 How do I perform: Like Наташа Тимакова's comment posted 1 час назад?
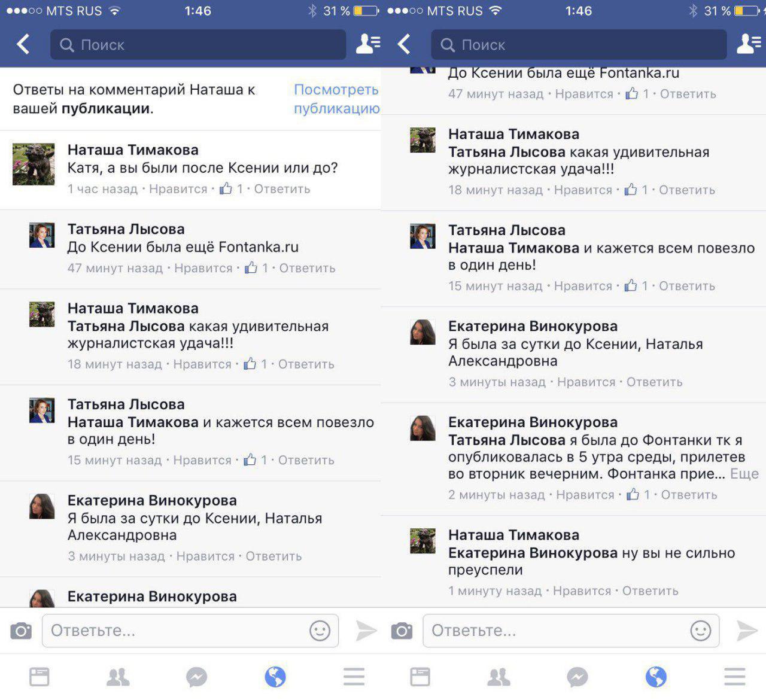coord(178,189)
